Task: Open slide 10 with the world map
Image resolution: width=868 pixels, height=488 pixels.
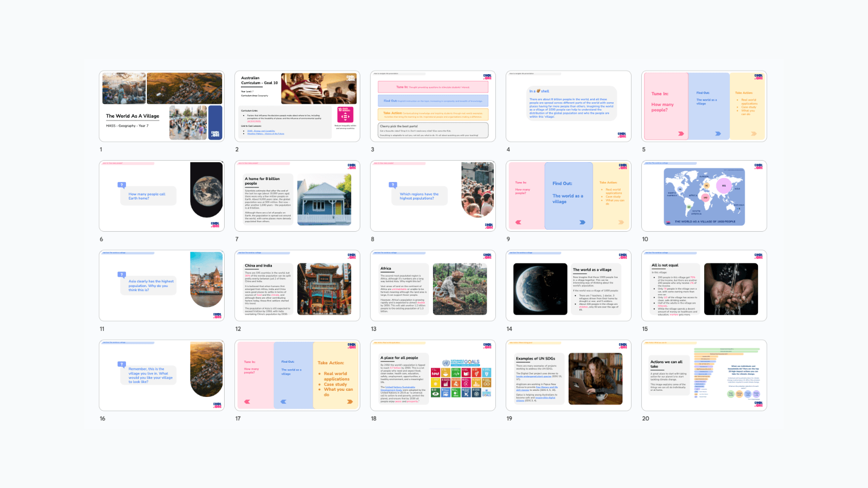Action: click(x=704, y=196)
